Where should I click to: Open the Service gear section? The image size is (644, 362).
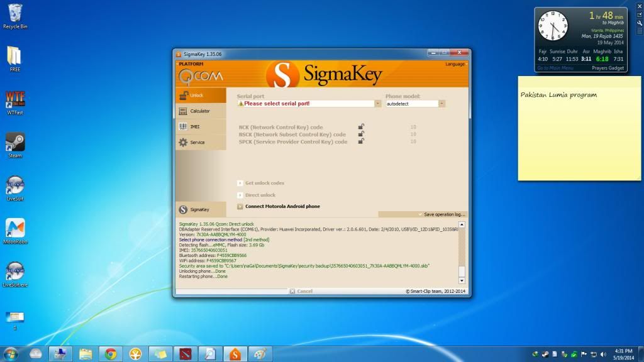point(200,143)
